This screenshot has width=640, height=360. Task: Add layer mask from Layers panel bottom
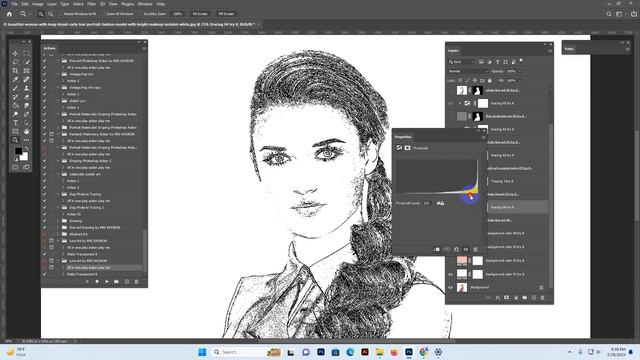pos(507,298)
